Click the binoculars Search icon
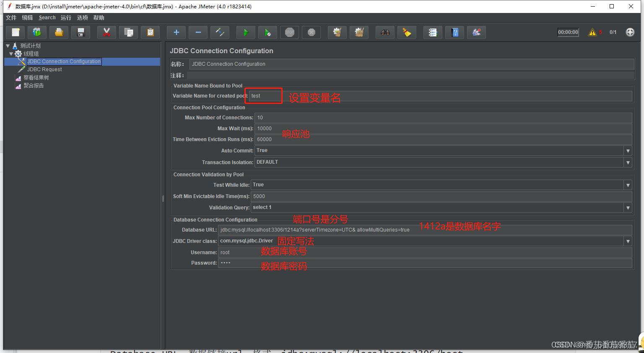Screen dimensions: 644x353 (385, 32)
